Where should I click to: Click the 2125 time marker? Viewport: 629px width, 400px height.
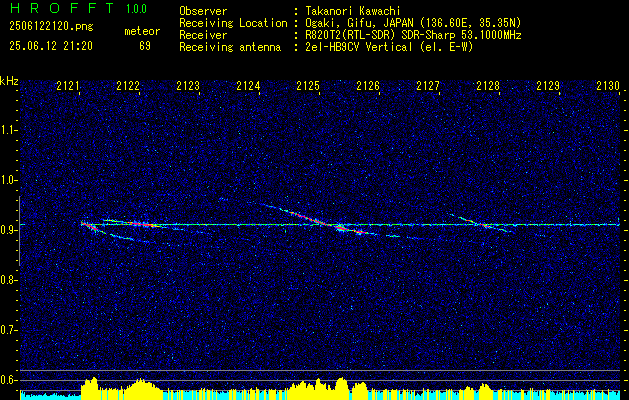tap(308, 86)
